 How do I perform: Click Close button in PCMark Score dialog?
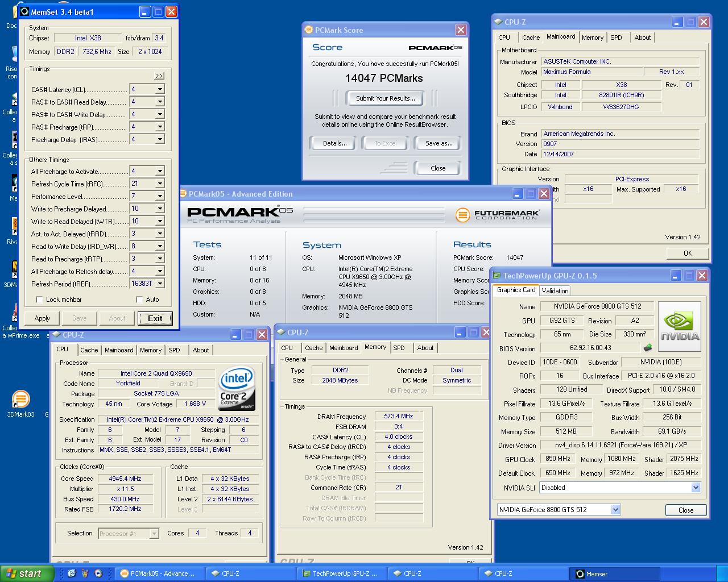click(x=438, y=168)
